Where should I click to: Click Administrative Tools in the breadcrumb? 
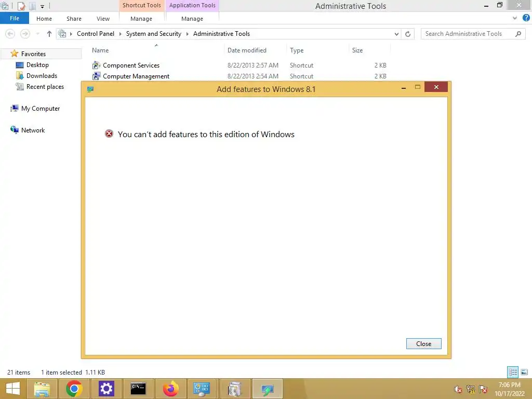(221, 34)
